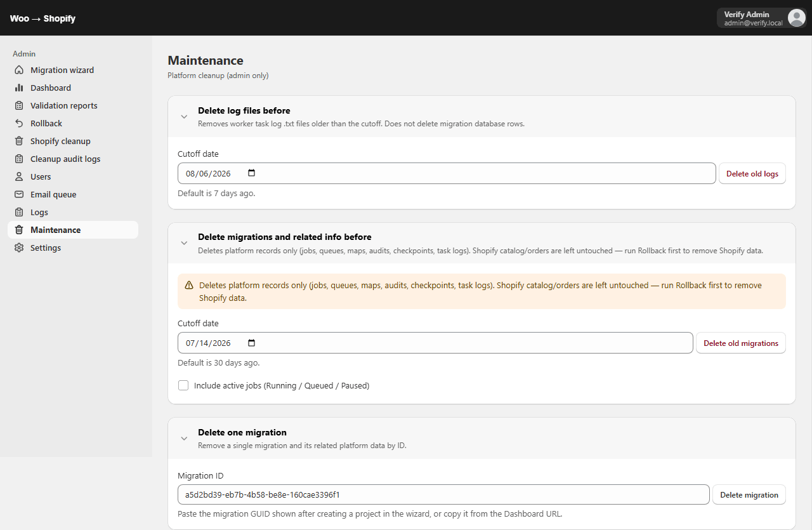Collapse the Delete one migration section
This screenshot has width=812, height=530.
tap(184, 439)
